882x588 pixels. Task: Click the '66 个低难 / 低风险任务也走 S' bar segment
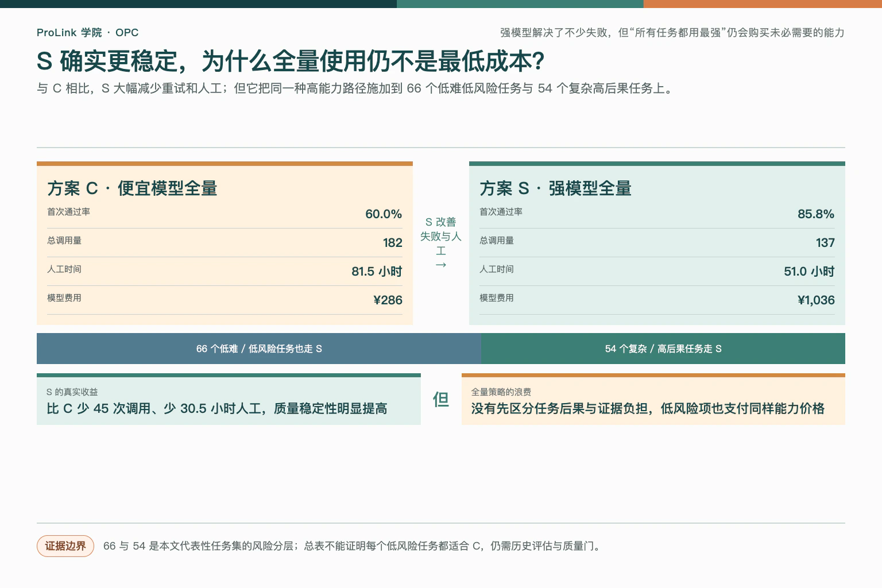click(x=259, y=349)
